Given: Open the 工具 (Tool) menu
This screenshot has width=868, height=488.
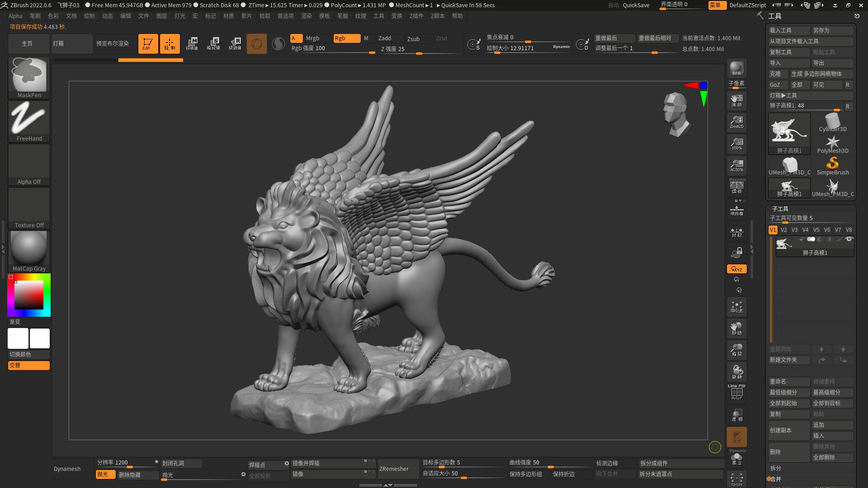Looking at the screenshot, I should [x=378, y=16].
